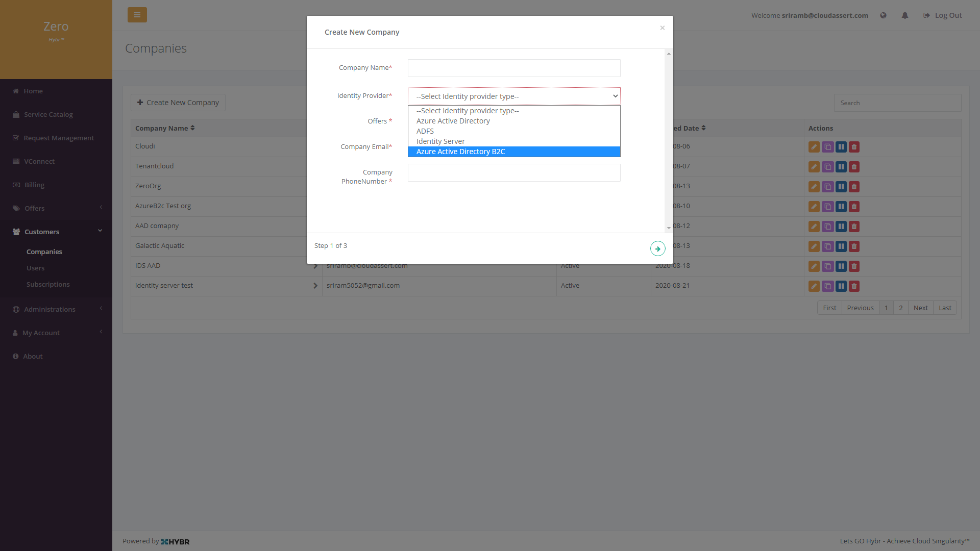Edit the Cloudi company with pencil icon
Image resolution: width=980 pixels, height=551 pixels.
coord(814,147)
